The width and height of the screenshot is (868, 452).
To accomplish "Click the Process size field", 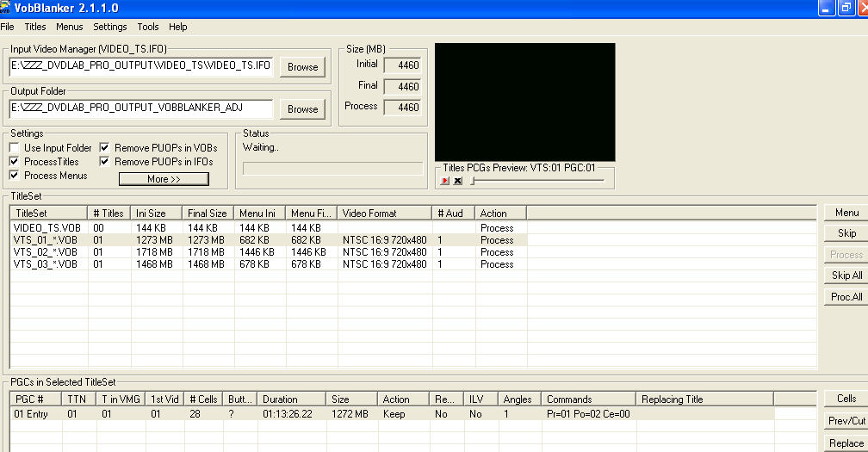I will pos(402,108).
